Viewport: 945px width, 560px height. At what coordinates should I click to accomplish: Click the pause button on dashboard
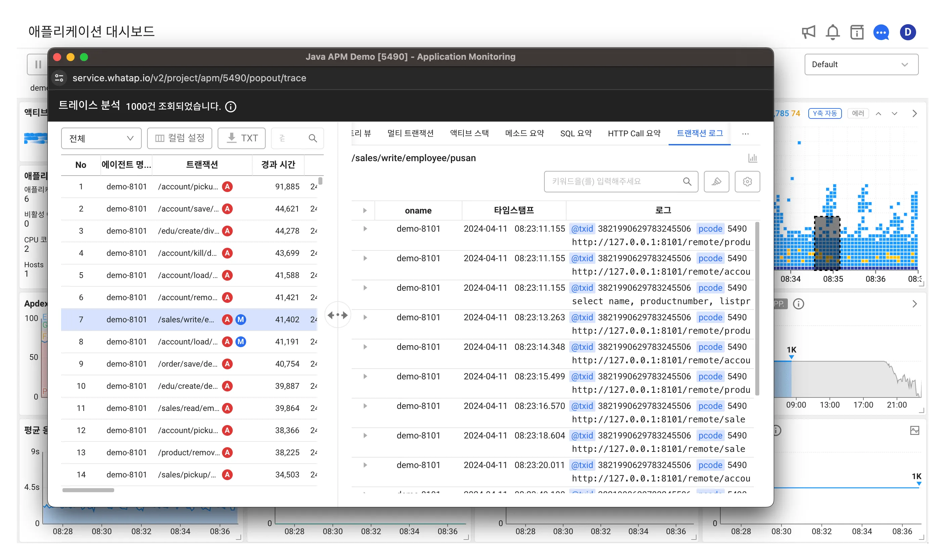pos(38,64)
